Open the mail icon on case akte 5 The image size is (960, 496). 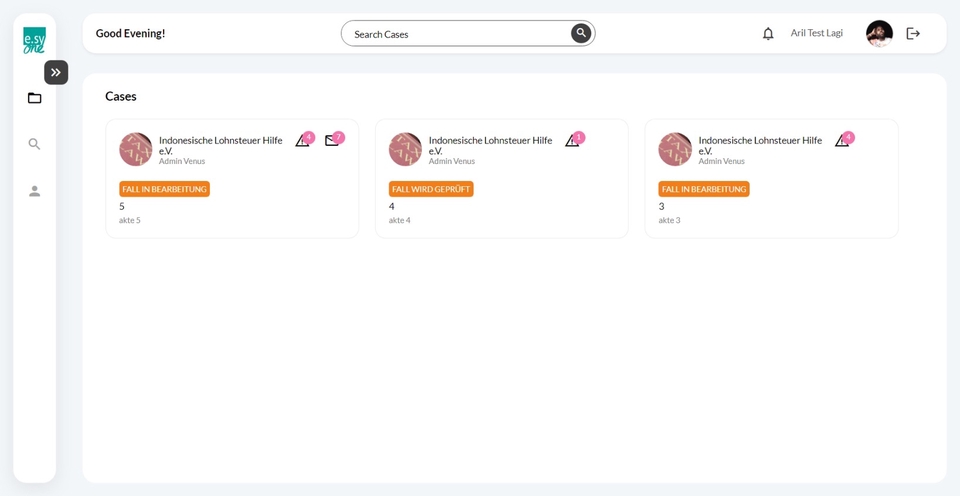tap(332, 141)
